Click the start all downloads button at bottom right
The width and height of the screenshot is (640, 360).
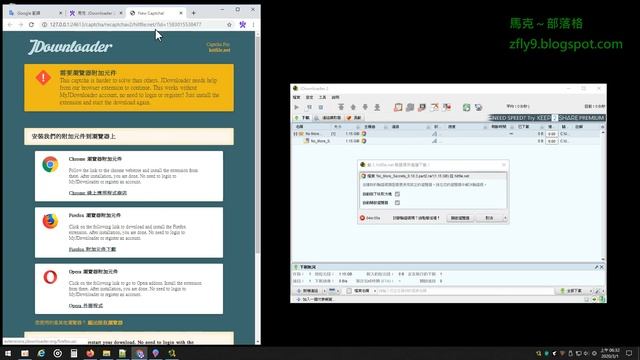(x=572, y=291)
